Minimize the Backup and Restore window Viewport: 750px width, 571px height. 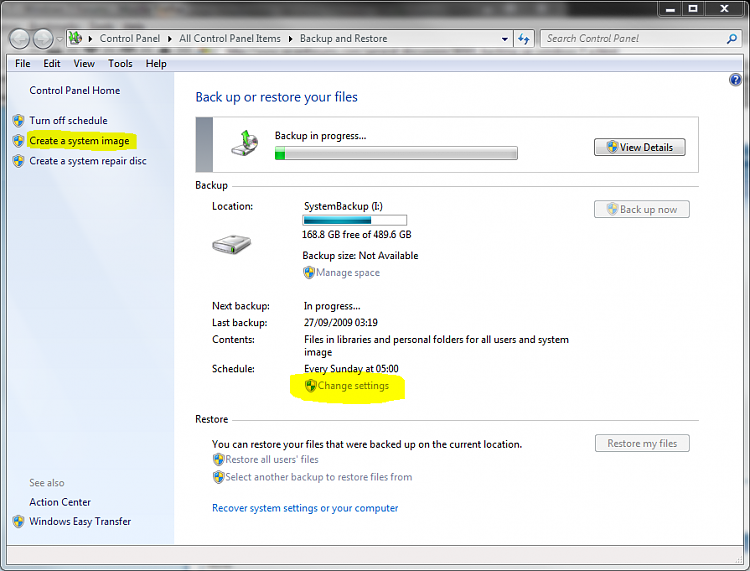pos(670,9)
